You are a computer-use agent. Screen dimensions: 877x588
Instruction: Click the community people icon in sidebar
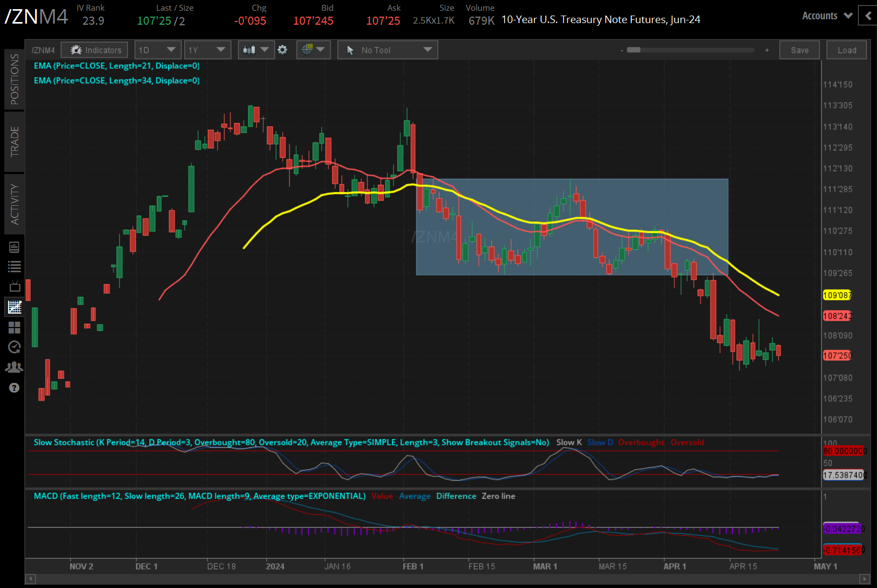point(15,366)
